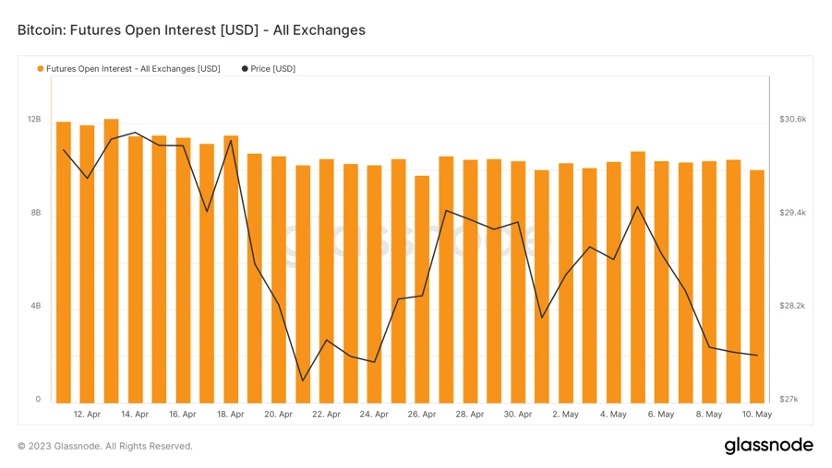Toggle the Price [USD] legend label
Image resolution: width=832 pixels, height=468 pixels.
tap(273, 69)
